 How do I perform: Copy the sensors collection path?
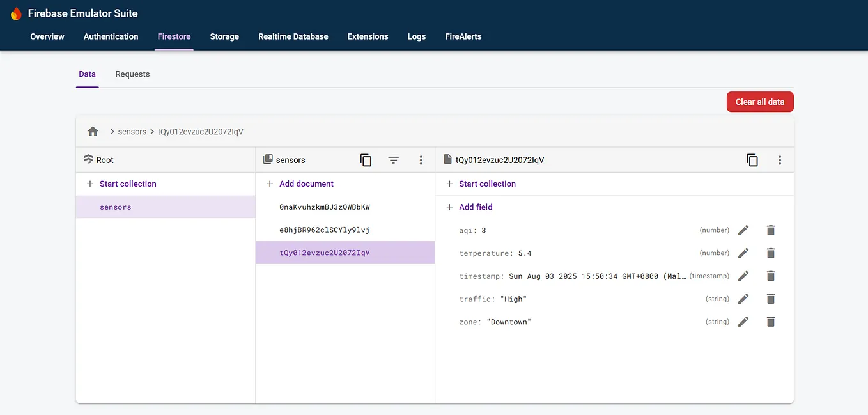[366, 160]
